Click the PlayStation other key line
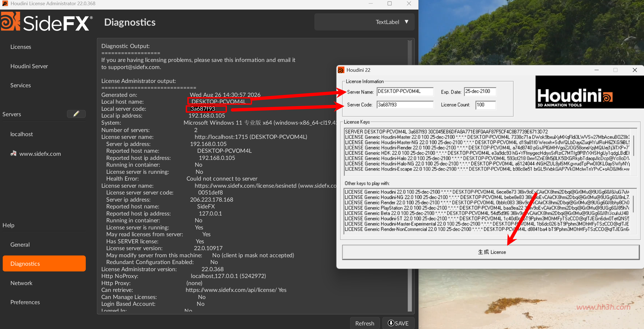This screenshot has width=644, height=329. (x=487, y=208)
